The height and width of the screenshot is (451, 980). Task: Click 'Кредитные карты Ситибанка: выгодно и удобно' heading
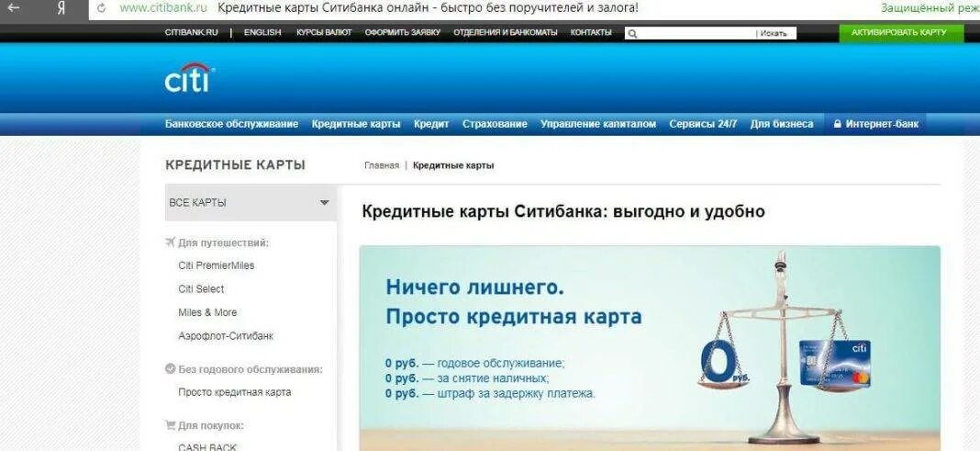pos(563,211)
